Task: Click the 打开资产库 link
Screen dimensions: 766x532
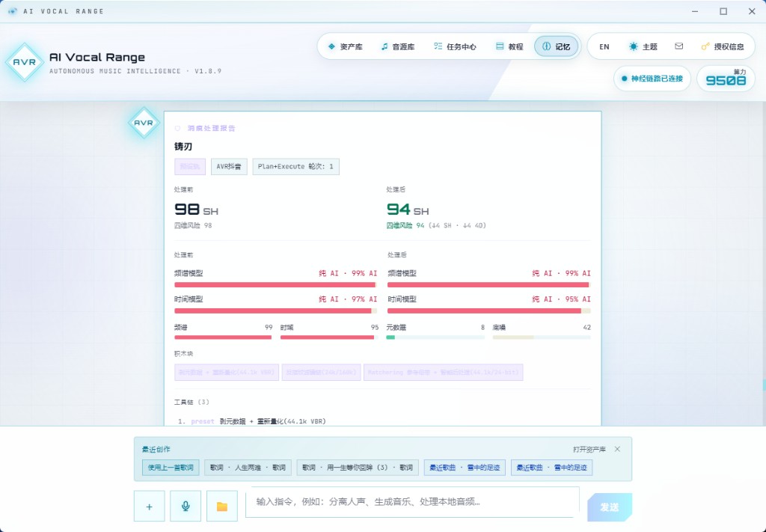Action: pos(589,450)
